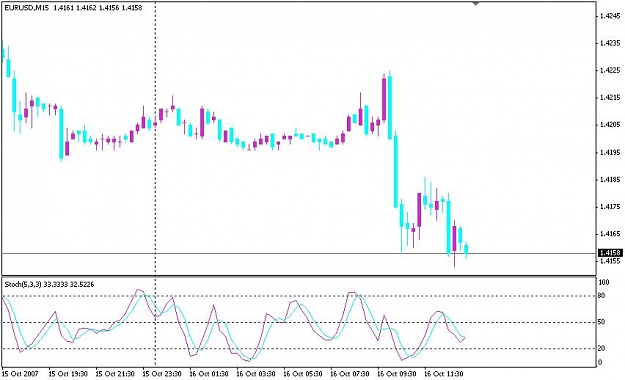Click the 1.4245 price axis label

pyautogui.click(x=610, y=16)
